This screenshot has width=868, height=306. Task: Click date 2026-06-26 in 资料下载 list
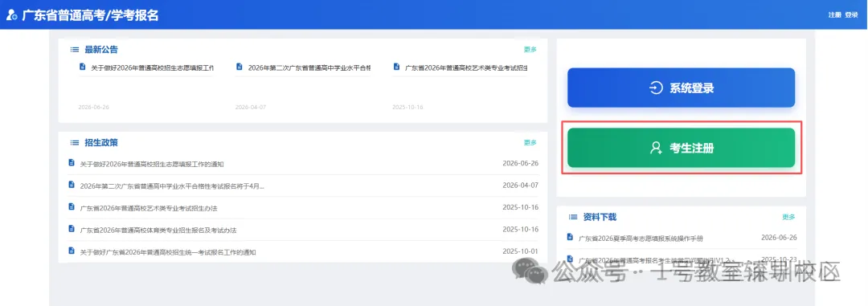(x=779, y=238)
